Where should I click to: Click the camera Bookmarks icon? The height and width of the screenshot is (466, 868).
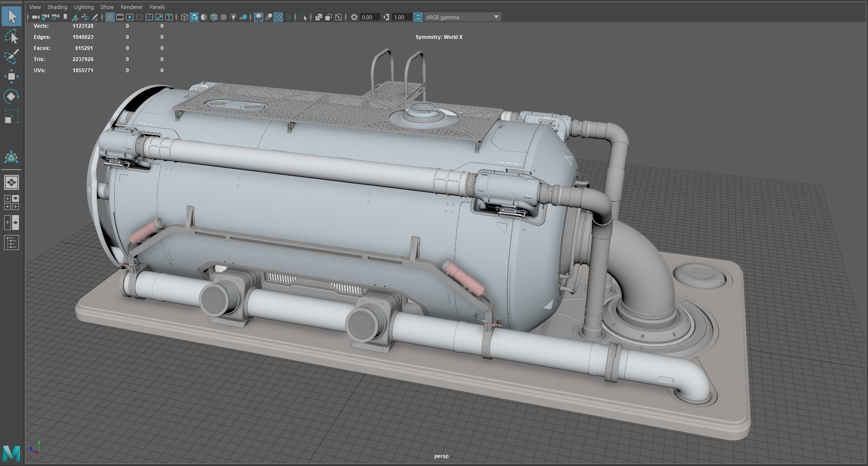click(x=65, y=17)
